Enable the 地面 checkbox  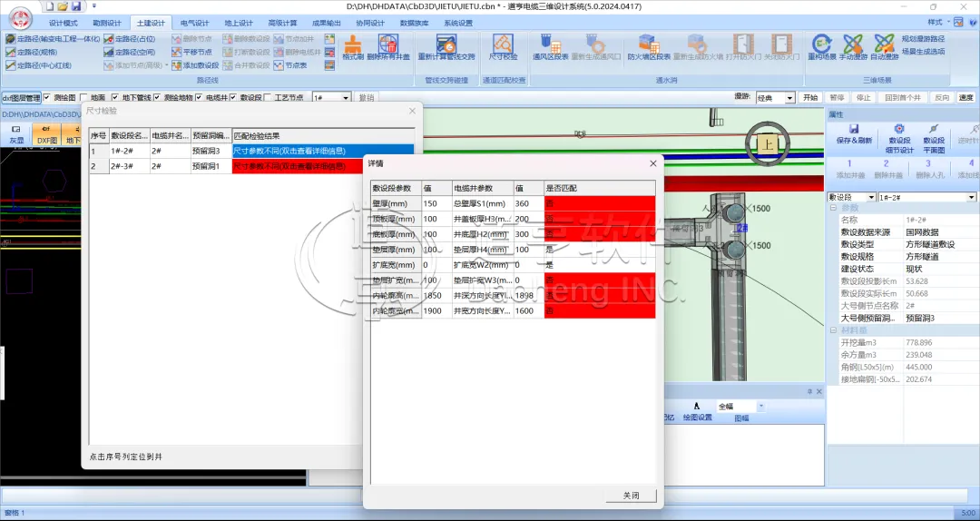[x=84, y=97]
